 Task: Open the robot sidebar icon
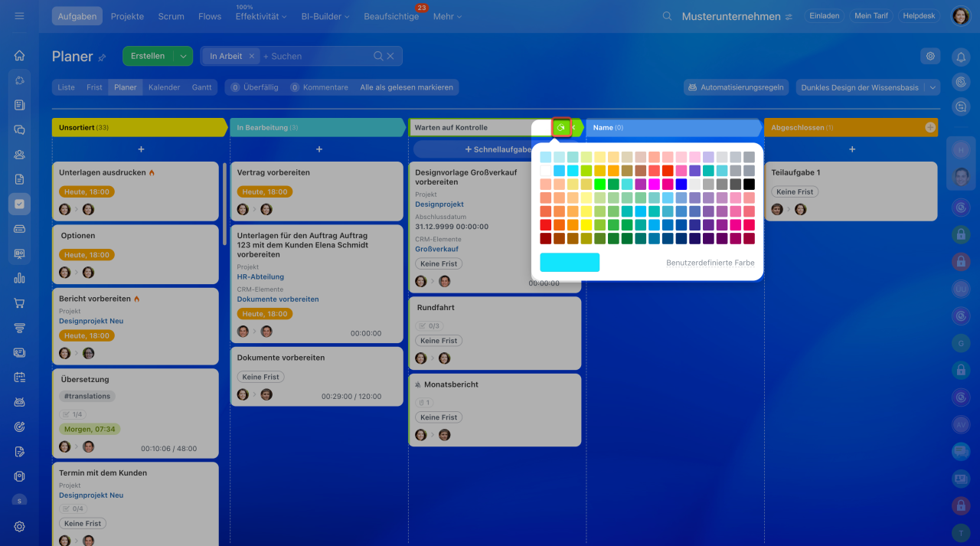(19, 401)
